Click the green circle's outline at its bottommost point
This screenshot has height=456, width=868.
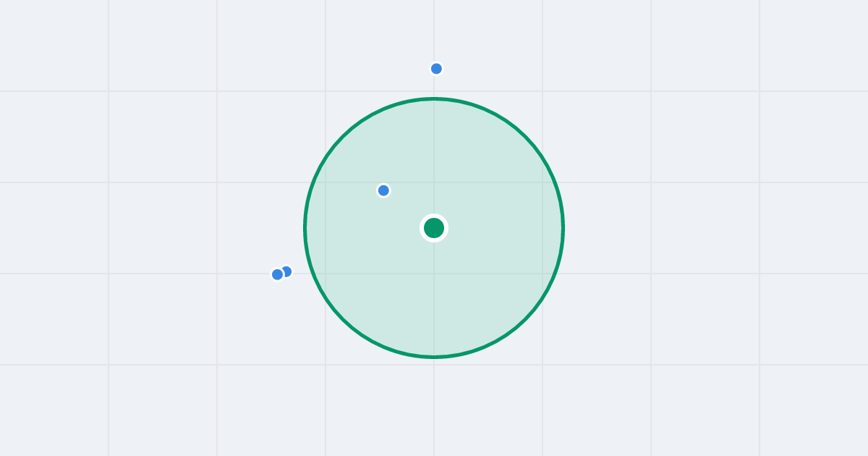point(434,357)
